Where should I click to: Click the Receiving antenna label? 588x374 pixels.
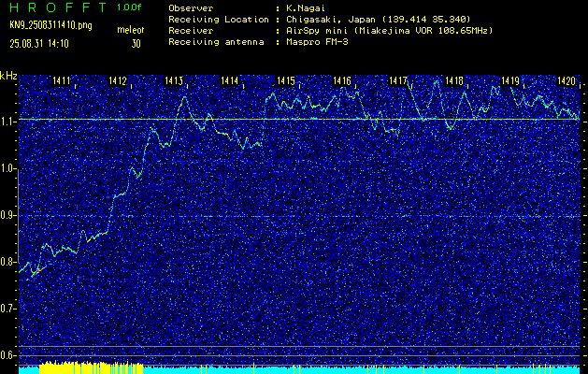click(x=216, y=42)
